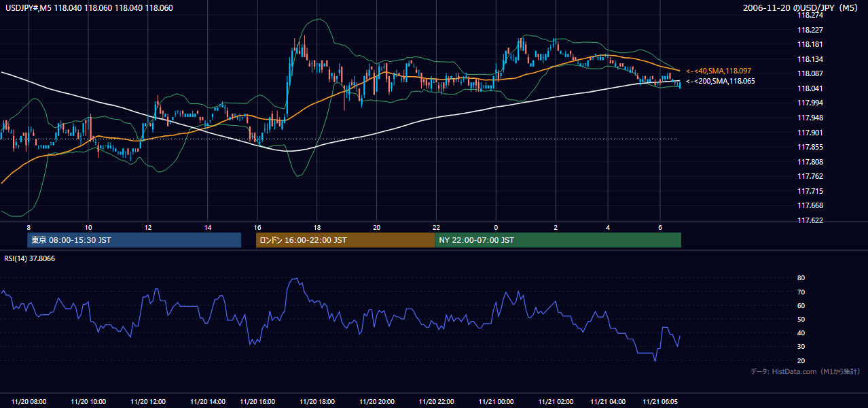Click the RSI(14) 37.8066 indicator label
Image resolution: width=868 pixels, height=408 pixels.
pyautogui.click(x=29, y=258)
